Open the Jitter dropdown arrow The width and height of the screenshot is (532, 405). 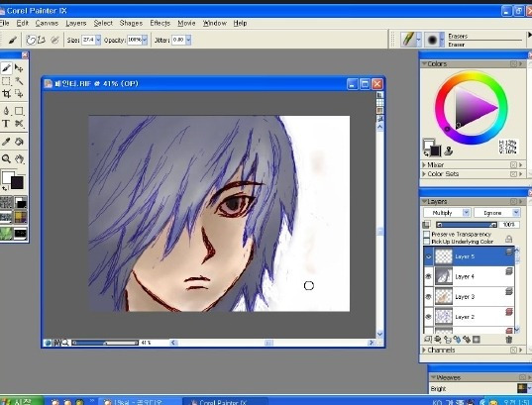pyautogui.click(x=188, y=40)
